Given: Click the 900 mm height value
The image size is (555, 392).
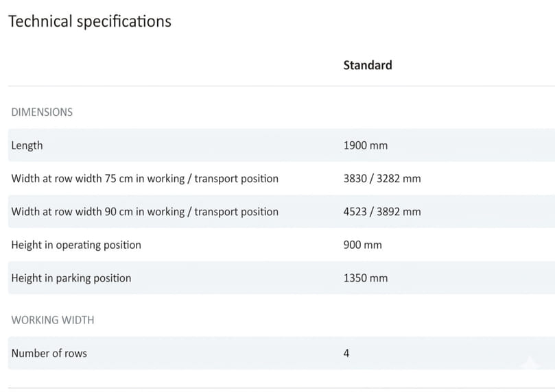Looking at the screenshot, I should [x=362, y=245].
